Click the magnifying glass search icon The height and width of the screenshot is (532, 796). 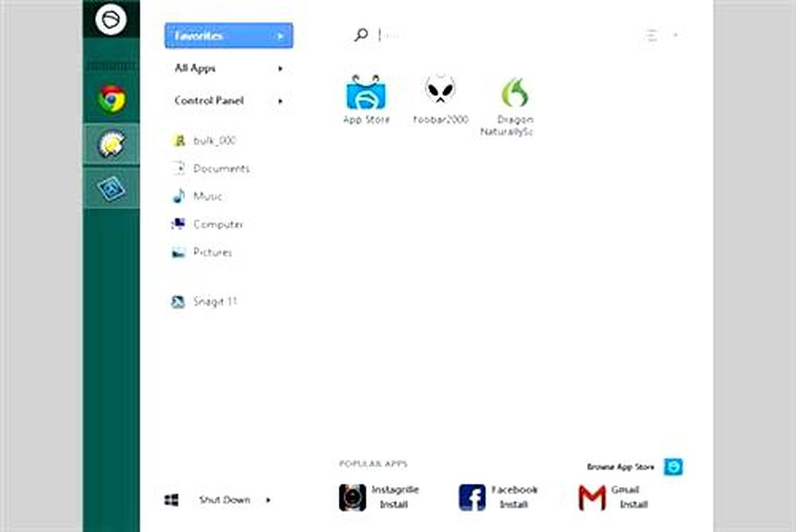coord(361,35)
